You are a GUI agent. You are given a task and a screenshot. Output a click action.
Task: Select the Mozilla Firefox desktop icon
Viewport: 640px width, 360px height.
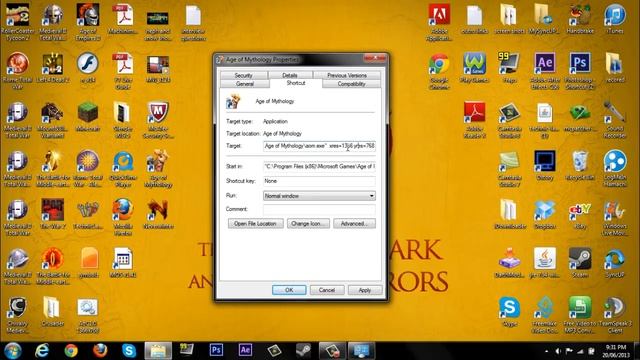[x=123, y=218]
